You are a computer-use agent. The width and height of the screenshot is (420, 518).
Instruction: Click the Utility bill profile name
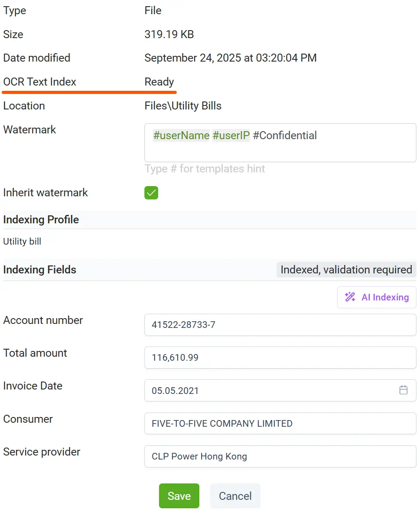click(22, 242)
